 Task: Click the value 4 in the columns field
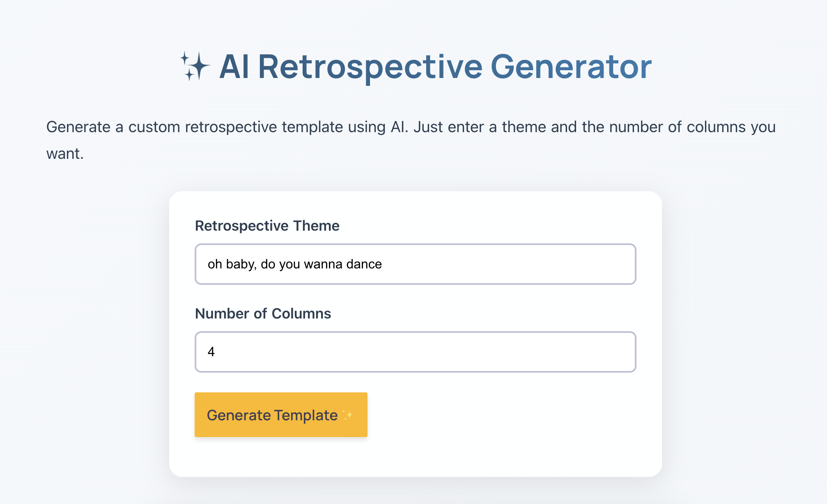click(211, 352)
